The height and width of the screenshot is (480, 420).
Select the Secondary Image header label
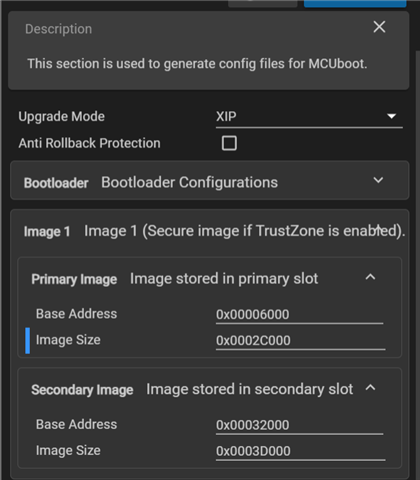[82, 390]
